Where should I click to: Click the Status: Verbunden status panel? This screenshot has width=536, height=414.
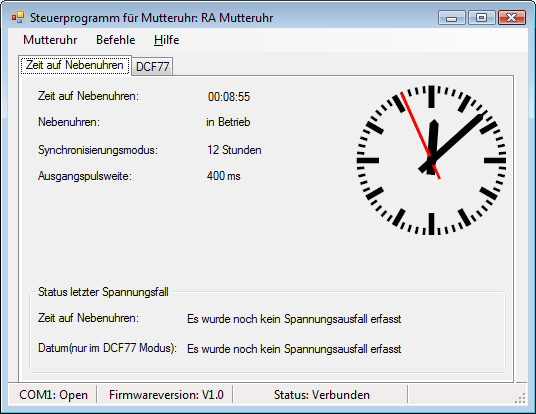point(321,395)
